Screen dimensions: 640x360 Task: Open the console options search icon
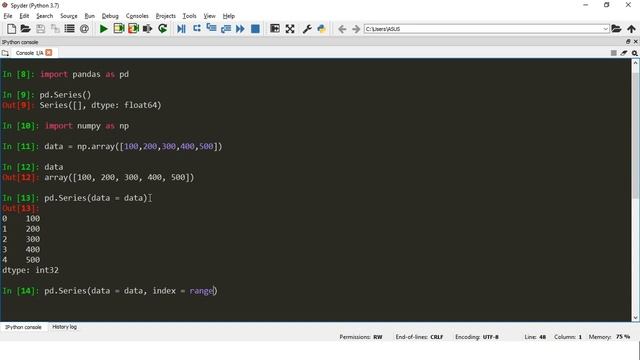click(x=635, y=53)
